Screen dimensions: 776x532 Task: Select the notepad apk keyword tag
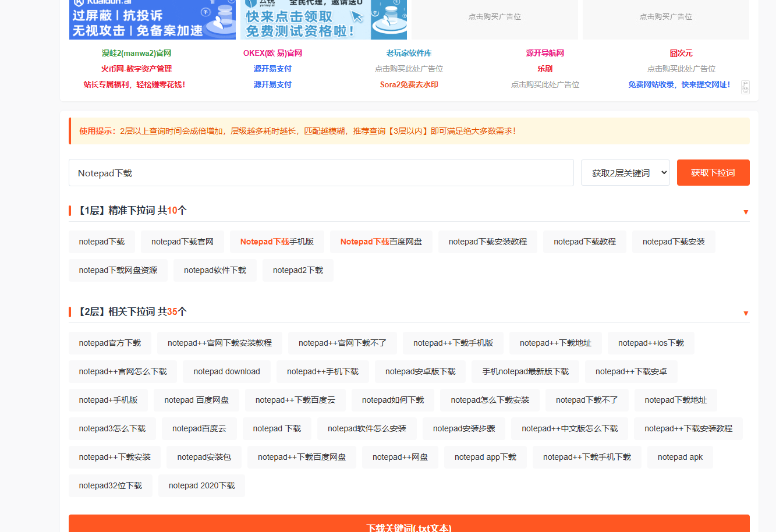pos(679,457)
